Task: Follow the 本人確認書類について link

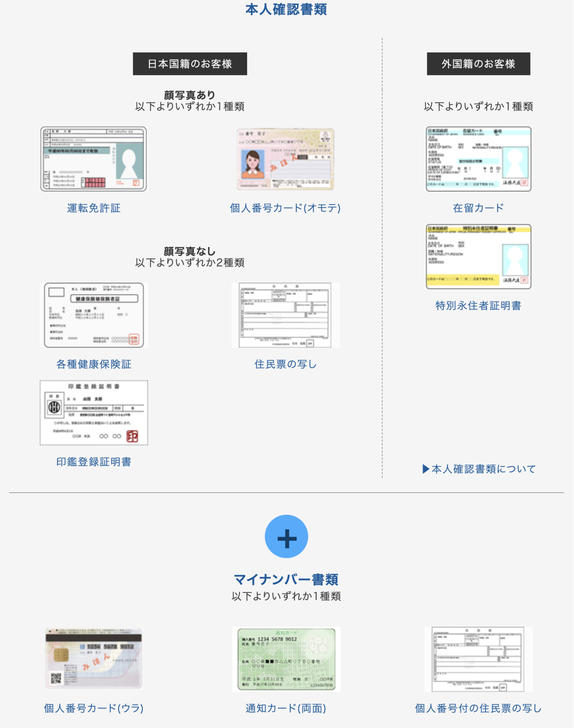Action: [479, 469]
